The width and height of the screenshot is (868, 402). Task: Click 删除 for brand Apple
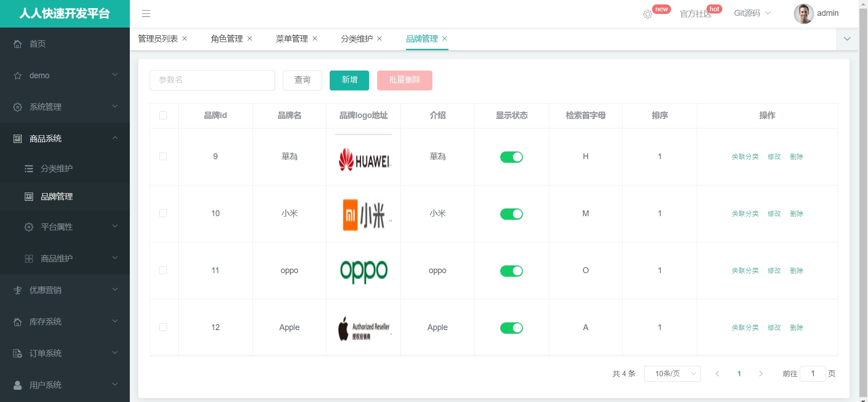[x=797, y=328]
